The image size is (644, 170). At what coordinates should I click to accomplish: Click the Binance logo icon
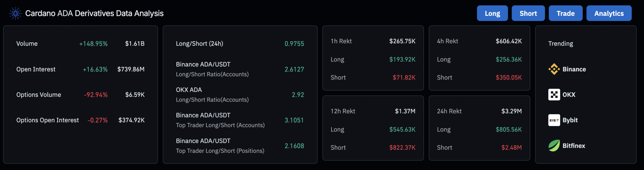[554, 69]
